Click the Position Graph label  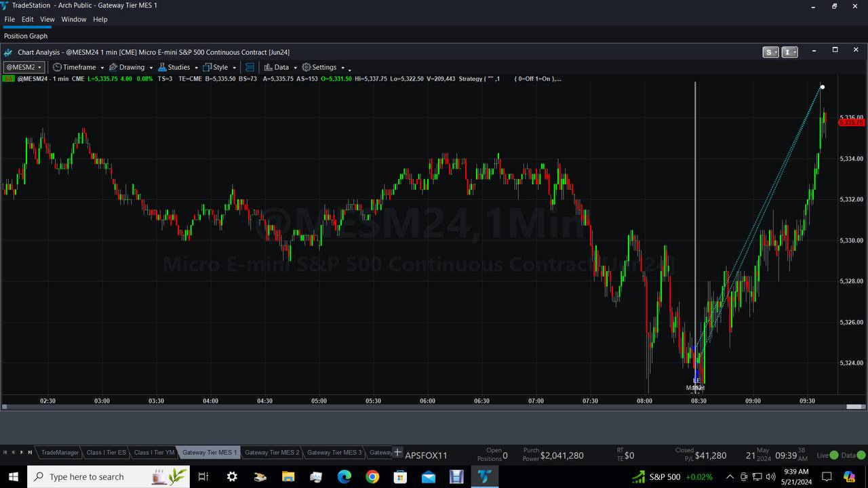point(26,36)
